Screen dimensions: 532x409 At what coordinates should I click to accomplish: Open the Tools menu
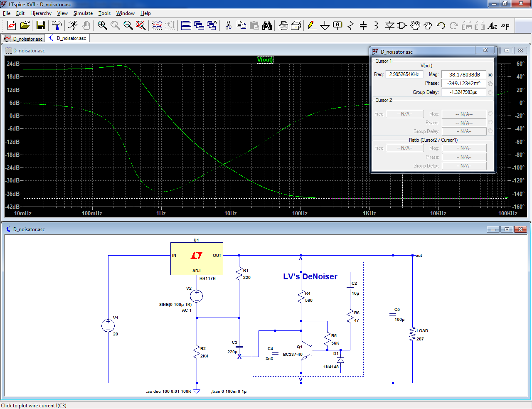tap(104, 13)
